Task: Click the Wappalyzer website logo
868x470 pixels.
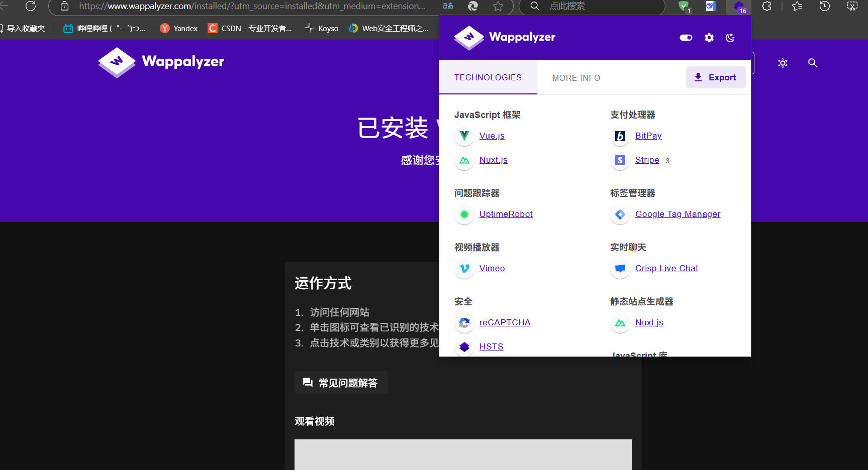Action: point(161,62)
